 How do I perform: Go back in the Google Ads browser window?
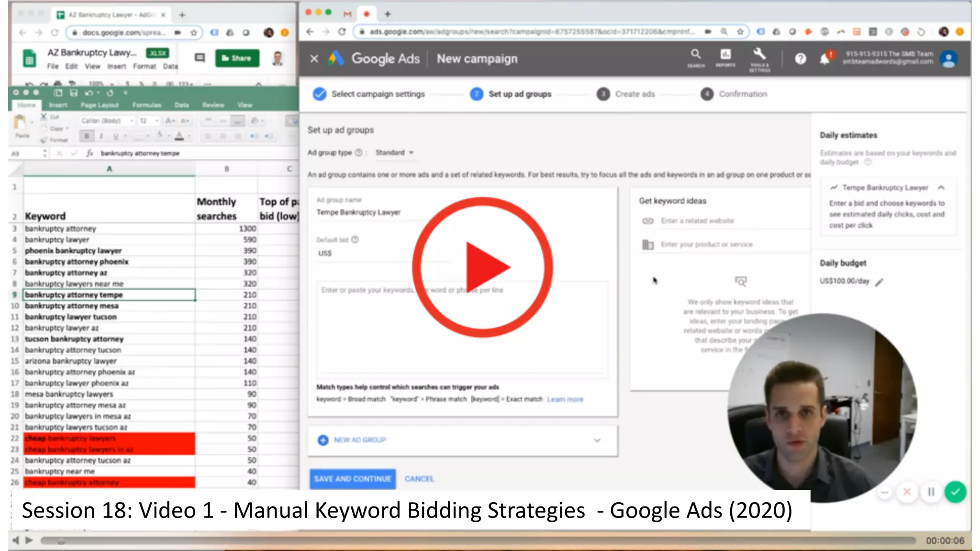point(310,32)
